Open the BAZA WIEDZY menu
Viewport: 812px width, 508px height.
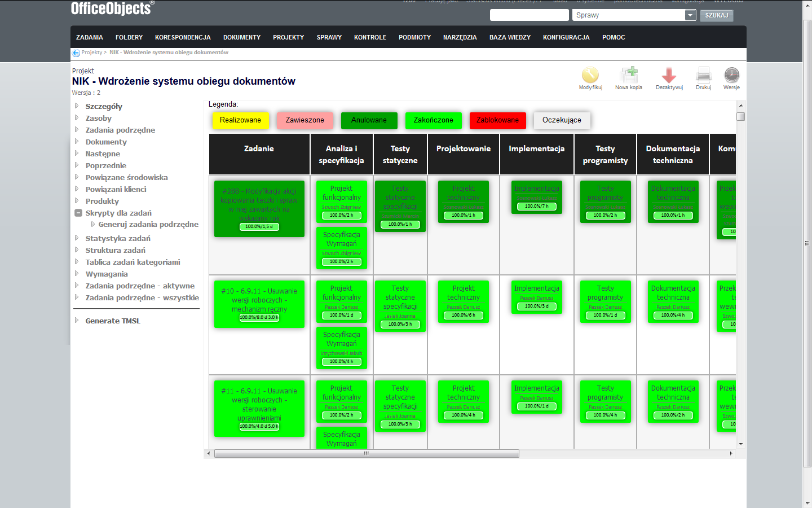point(510,37)
